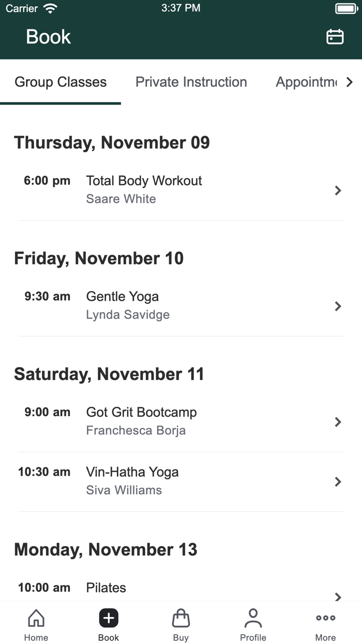Select the Profile person icon

click(x=253, y=619)
